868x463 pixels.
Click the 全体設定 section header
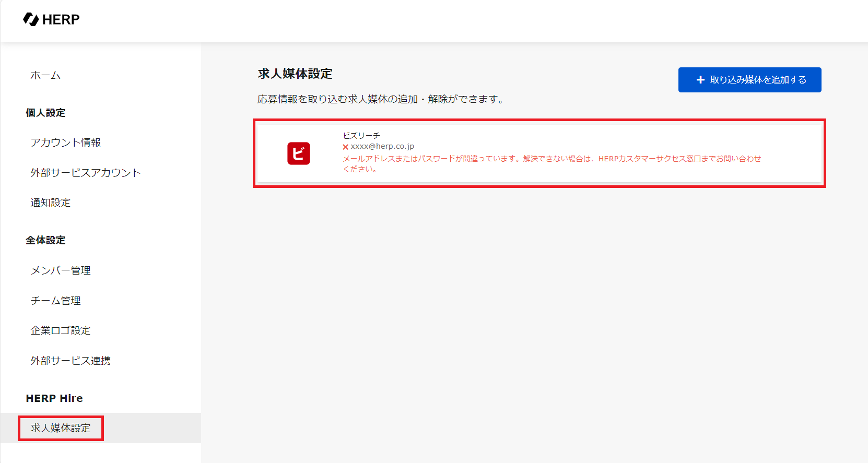[x=45, y=240]
